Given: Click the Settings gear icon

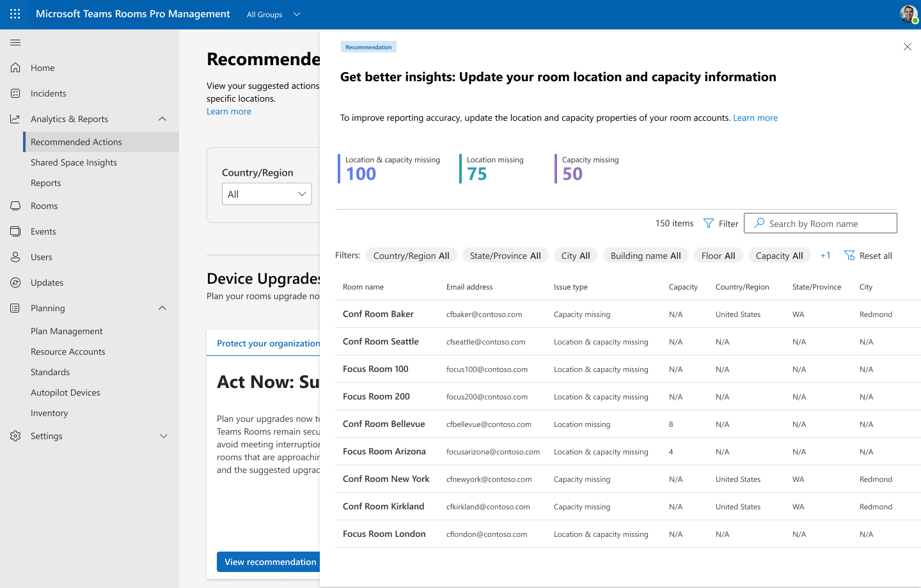Looking at the screenshot, I should pyautogui.click(x=15, y=436).
